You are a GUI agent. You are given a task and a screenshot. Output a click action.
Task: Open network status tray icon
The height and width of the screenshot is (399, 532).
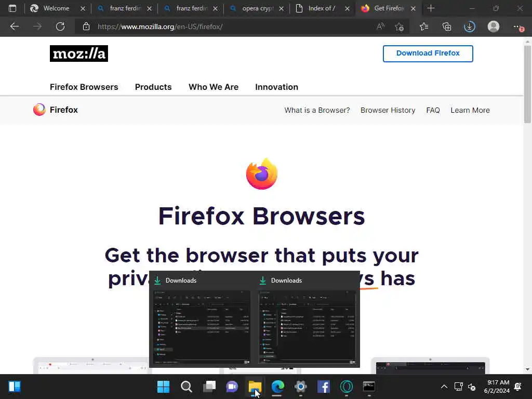pos(458,387)
